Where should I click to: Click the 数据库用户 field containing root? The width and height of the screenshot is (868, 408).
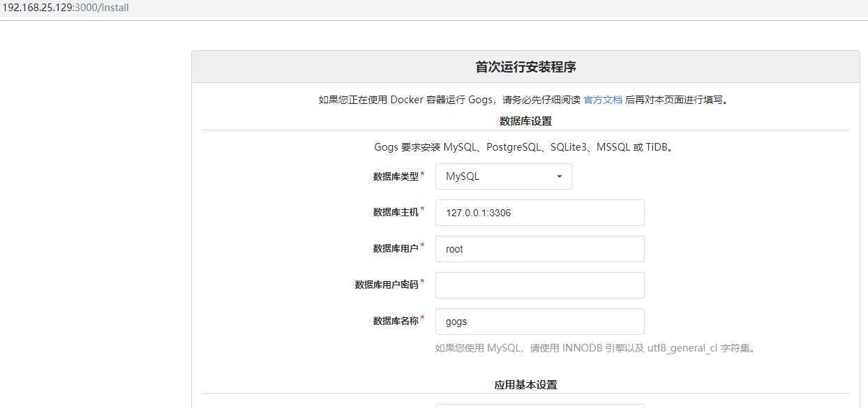pos(539,249)
